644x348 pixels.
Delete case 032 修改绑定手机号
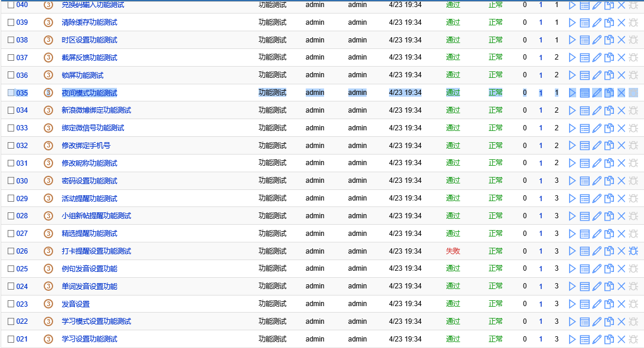tap(622, 146)
